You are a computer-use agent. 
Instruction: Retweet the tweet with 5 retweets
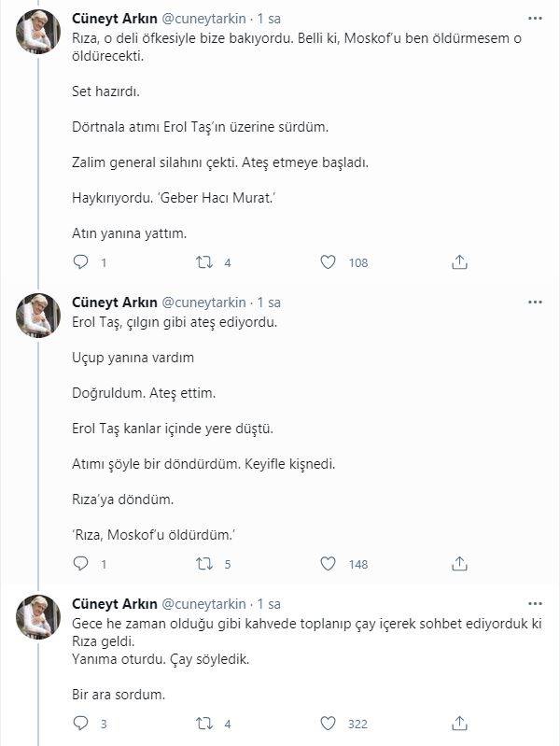click(x=204, y=564)
